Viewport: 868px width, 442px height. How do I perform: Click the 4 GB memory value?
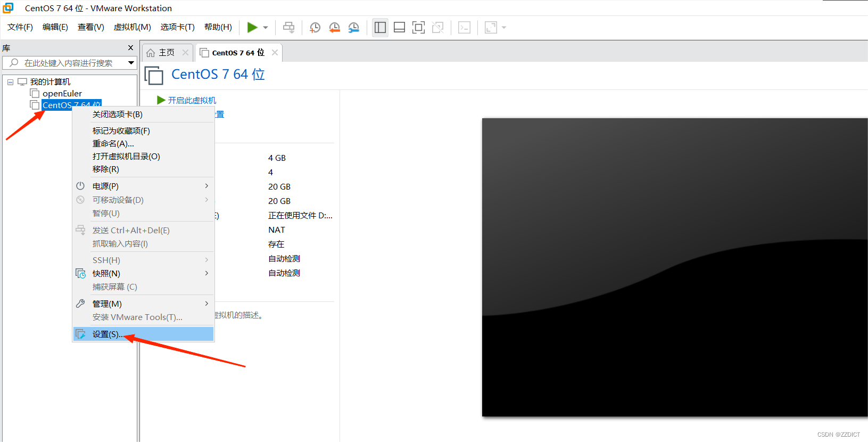click(x=277, y=158)
